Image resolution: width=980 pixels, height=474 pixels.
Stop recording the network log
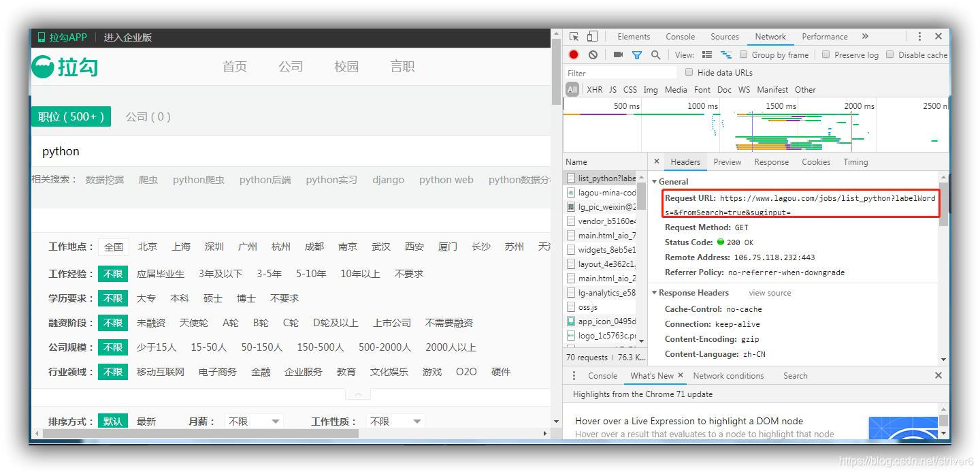(x=574, y=55)
